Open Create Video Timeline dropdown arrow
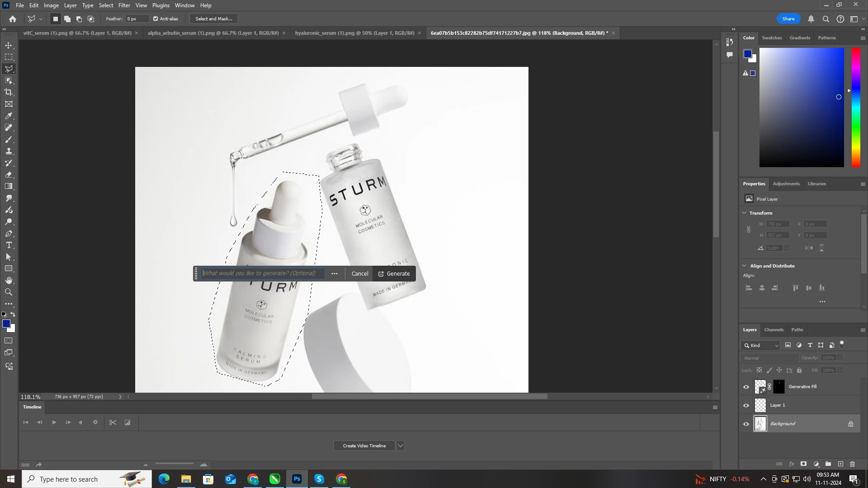The width and height of the screenshot is (868, 488). click(400, 446)
